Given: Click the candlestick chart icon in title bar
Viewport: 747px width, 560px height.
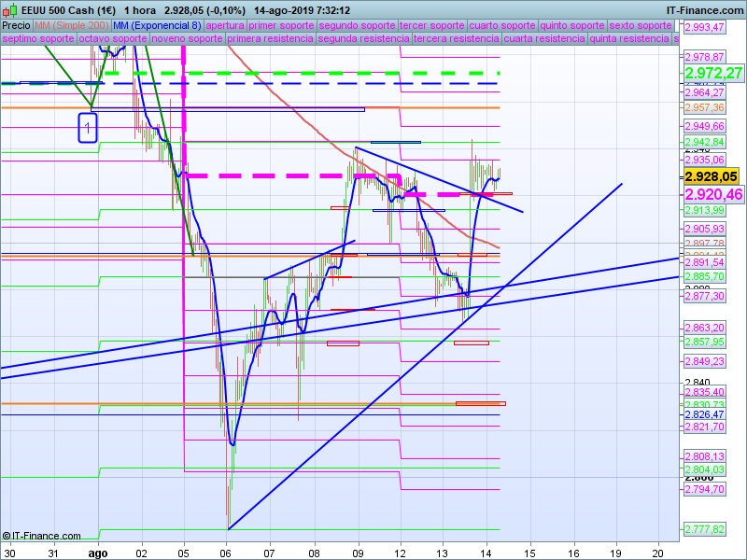Looking at the screenshot, I should coord(9,9).
